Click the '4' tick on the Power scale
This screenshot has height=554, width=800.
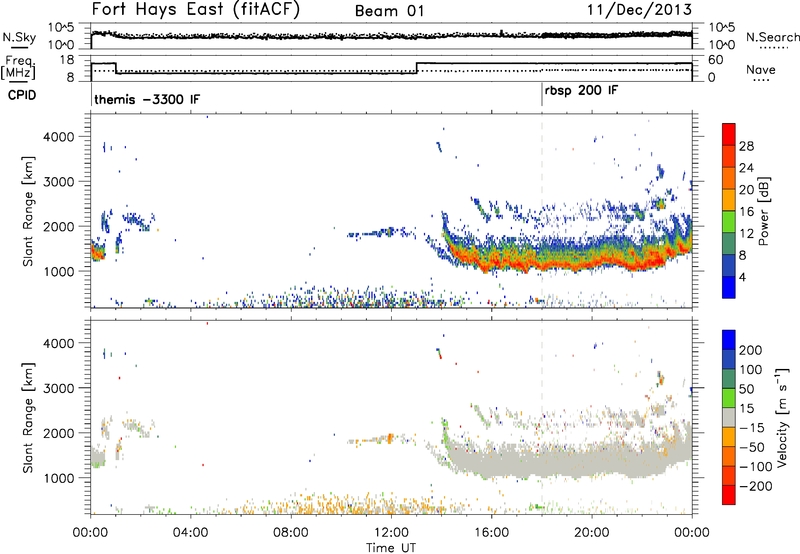(x=742, y=277)
